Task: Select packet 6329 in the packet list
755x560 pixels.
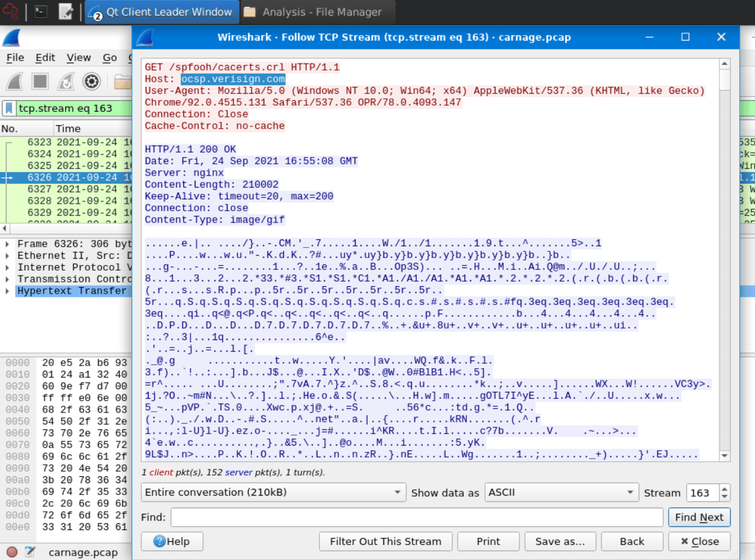Action: pyautogui.click(x=66, y=213)
